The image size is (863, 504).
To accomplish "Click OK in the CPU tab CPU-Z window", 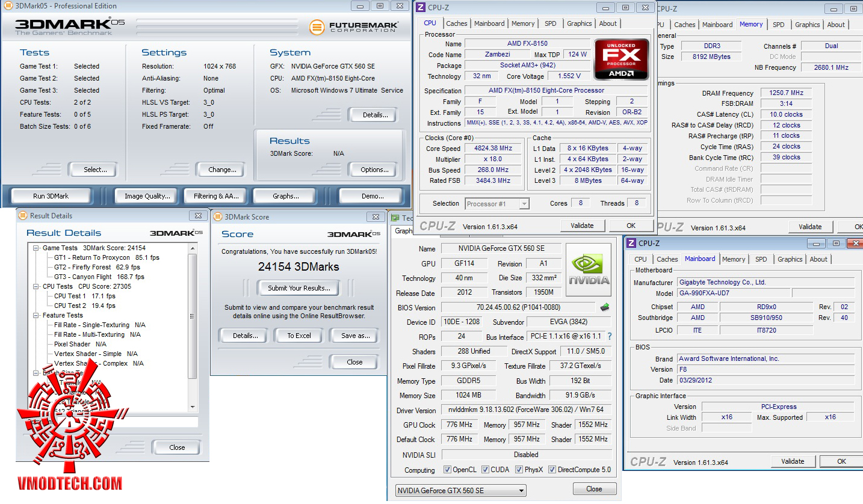I will pos(631,226).
